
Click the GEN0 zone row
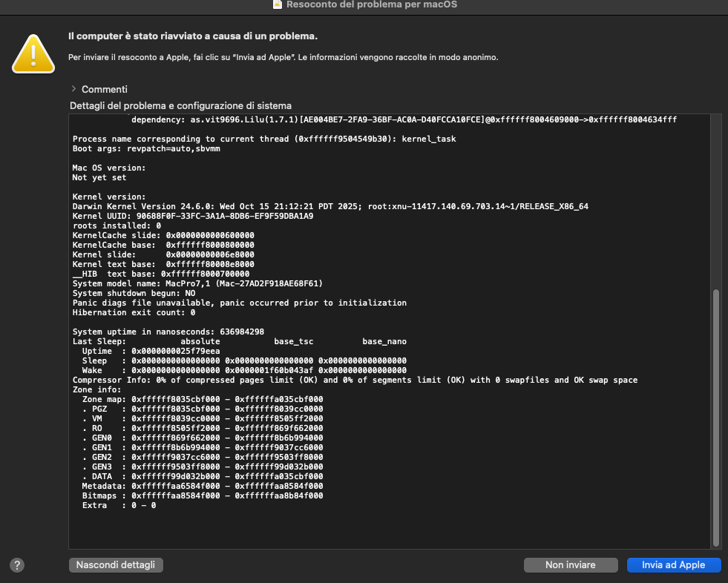pos(203,438)
